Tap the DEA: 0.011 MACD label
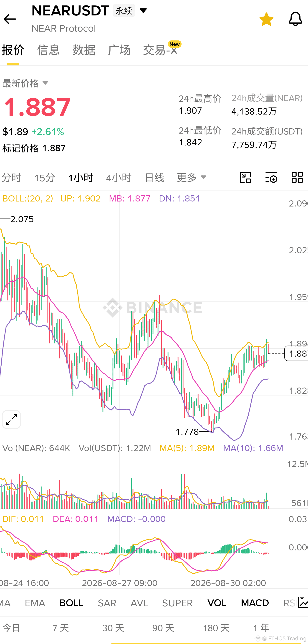Viewport: 308px width, 644px height. [76, 519]
